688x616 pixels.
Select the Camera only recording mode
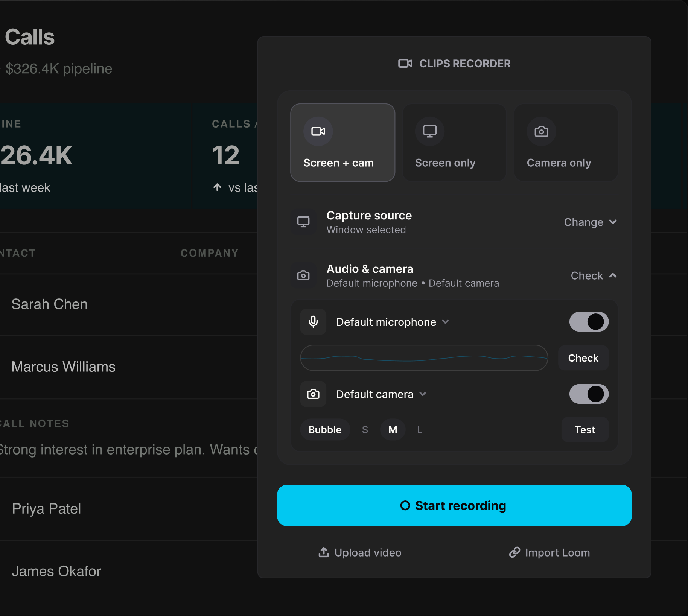point(566,143)
